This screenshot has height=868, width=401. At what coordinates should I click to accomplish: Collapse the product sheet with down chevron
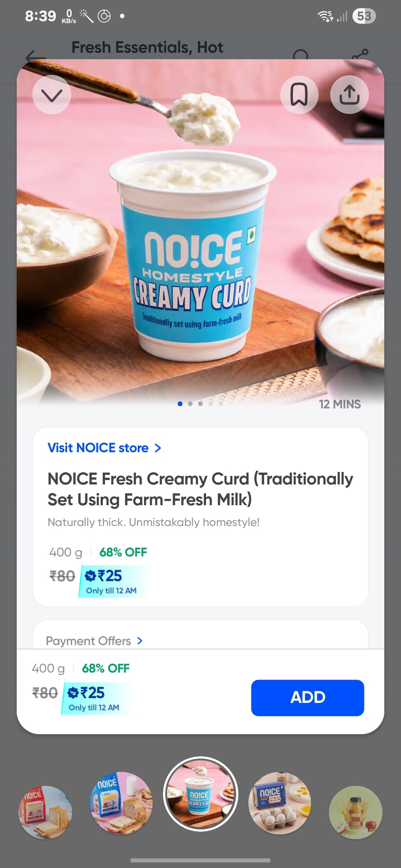pyautogui.click(x=52, y=95)
